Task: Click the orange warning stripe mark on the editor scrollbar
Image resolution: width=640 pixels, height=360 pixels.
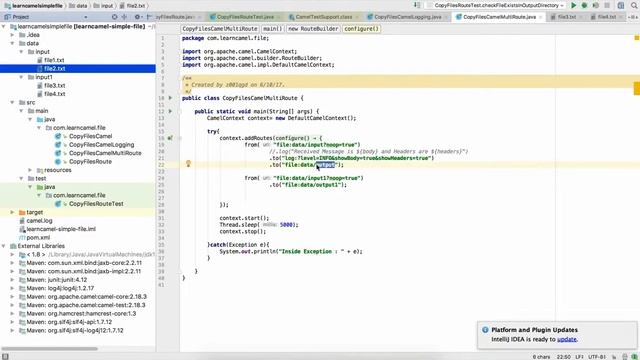Action: (x=637, y=88)
